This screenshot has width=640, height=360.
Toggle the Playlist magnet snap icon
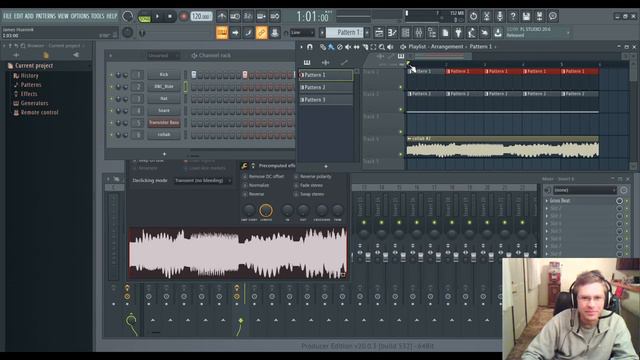point(310,47)
